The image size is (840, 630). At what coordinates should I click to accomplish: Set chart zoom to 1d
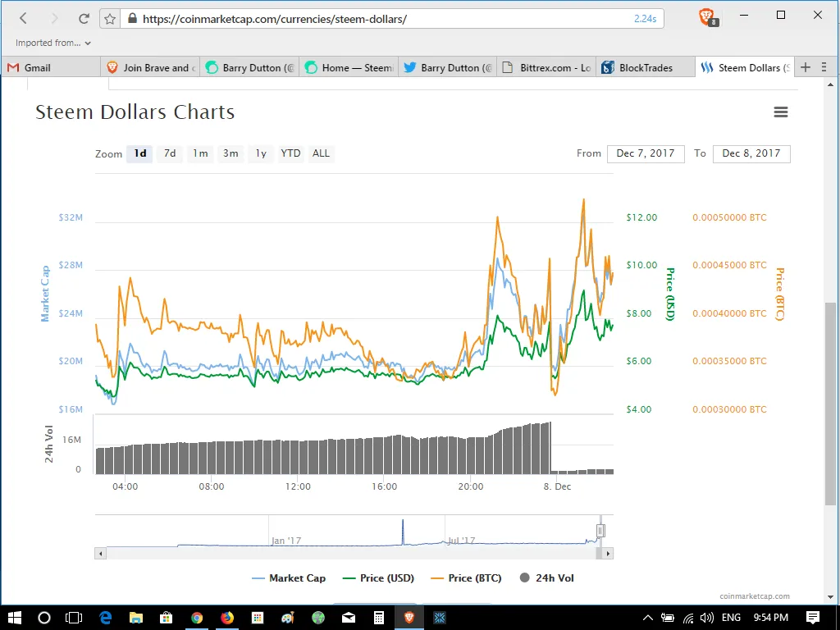[x=139, y=153]
